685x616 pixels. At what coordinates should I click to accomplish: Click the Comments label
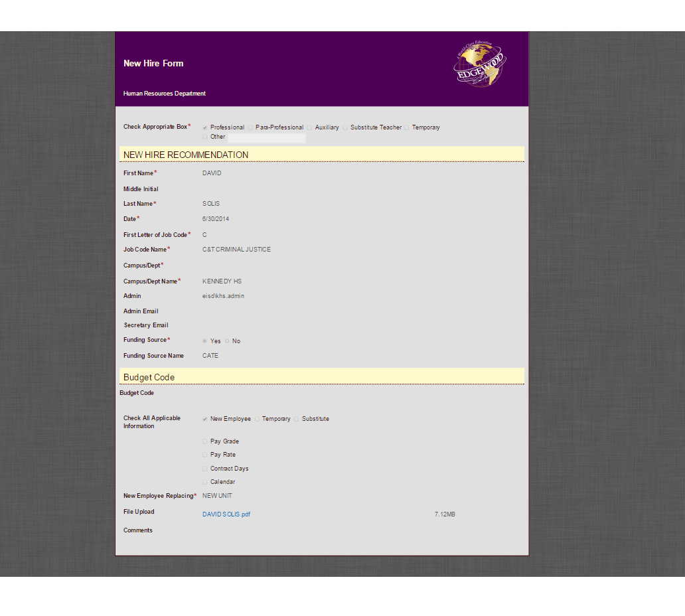coord(137,530)
